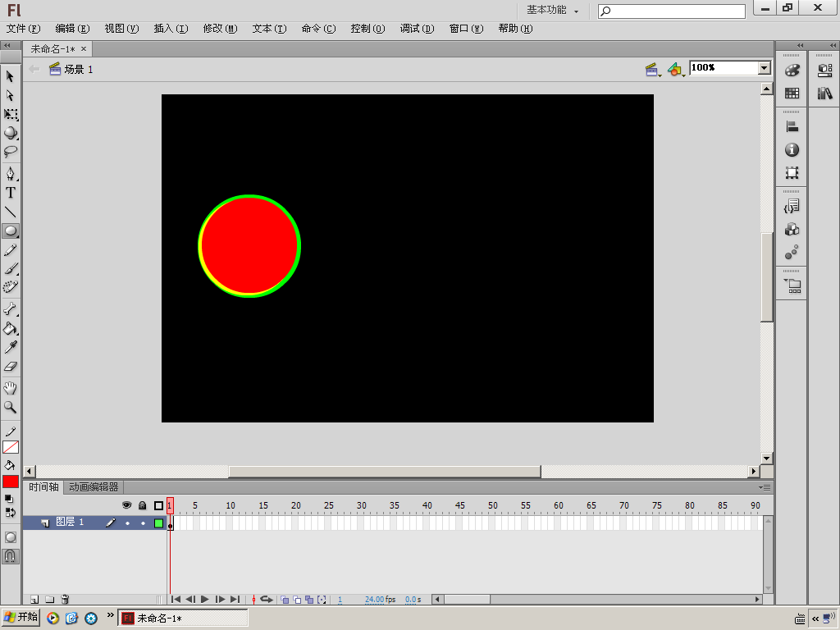Select the Brush tool
Viewport: 840px width, 630px height.
tap(10, 268)
